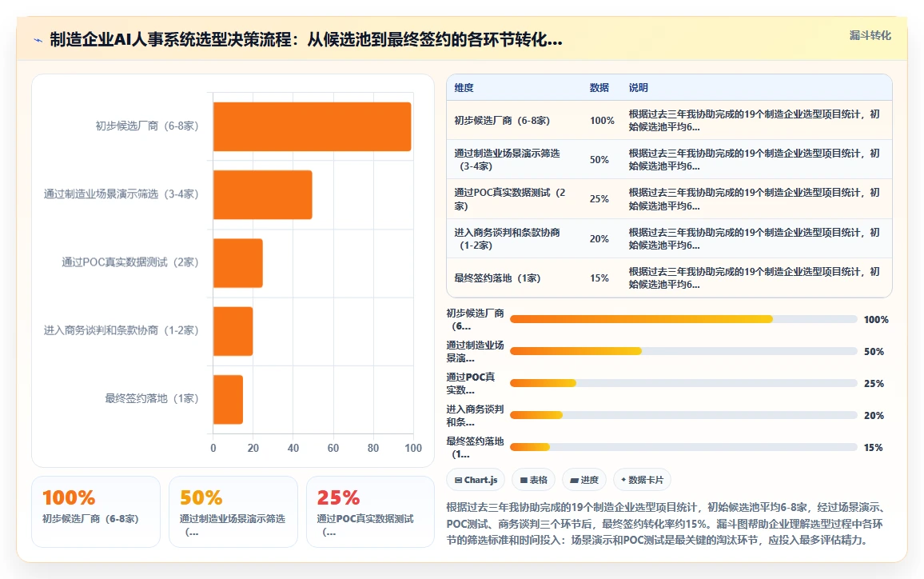Click the small blue icon before the title
The image size is (924, 579).
pos(38,40)
